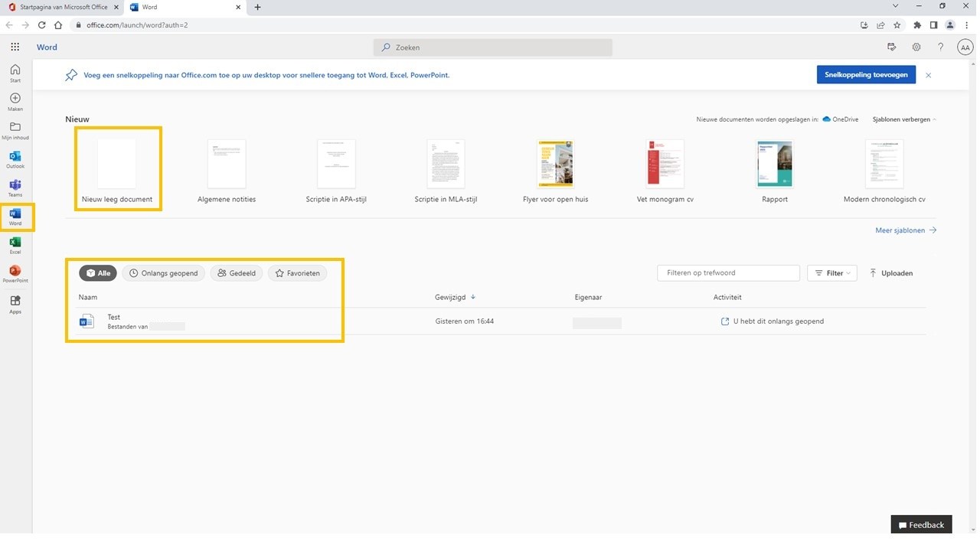Image resolution: width=980 pixels, height=551 pixels.
Task: Click 'Gisteren om 16:44' modified date
Action: coord(464,321)
